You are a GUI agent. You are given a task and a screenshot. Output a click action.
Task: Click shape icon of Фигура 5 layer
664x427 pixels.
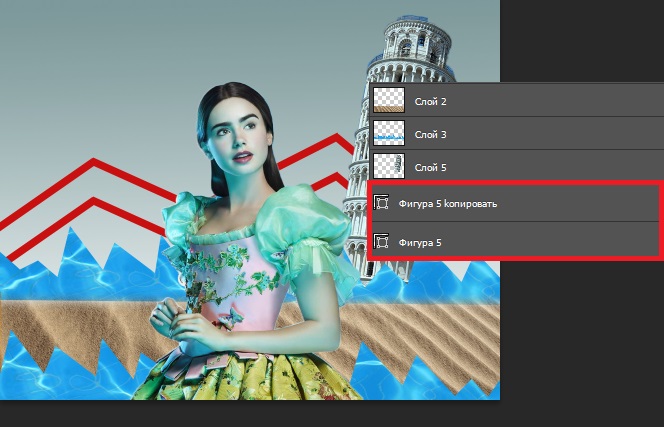pyautogui.click(x=381, y=241)
